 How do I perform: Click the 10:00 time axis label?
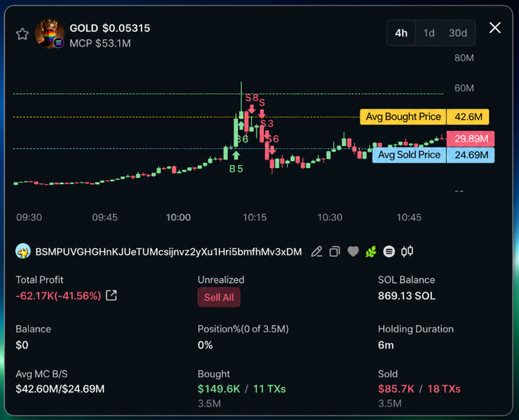coord(178,218)
